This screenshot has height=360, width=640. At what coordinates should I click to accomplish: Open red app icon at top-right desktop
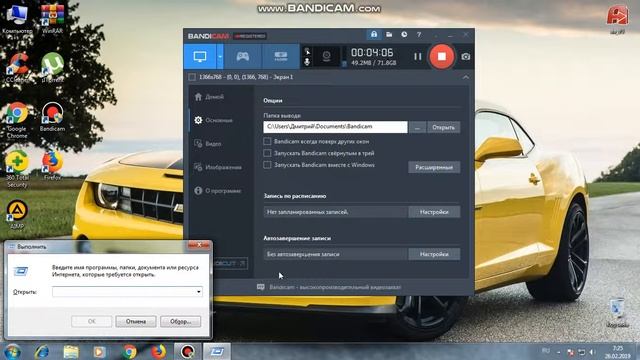pyautogui.click(x=617, y=20)
